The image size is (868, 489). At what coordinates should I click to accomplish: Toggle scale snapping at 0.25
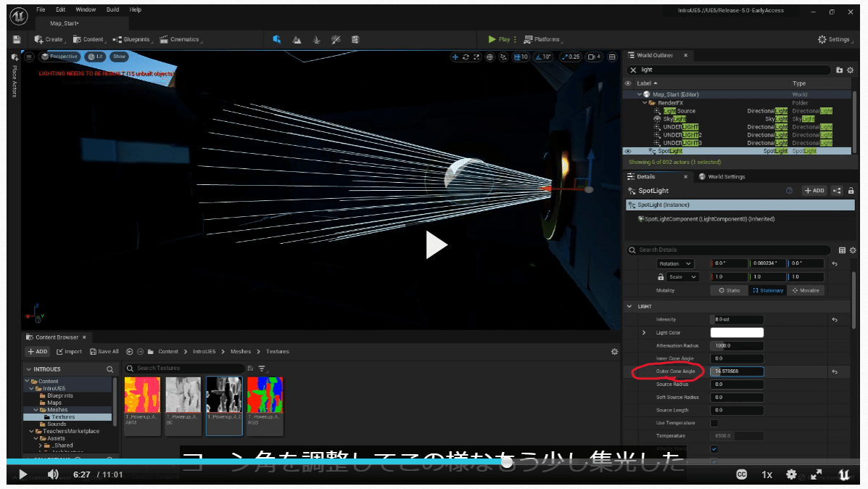(x=571, y=57)
